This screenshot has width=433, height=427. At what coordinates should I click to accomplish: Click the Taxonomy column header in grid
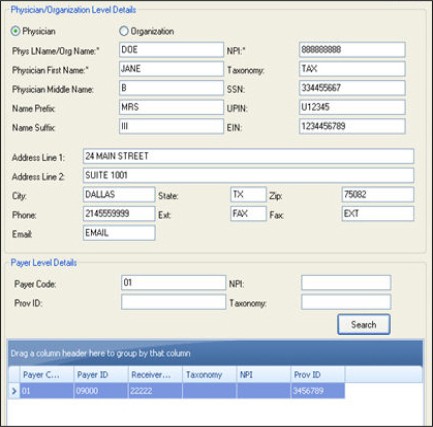210,375
